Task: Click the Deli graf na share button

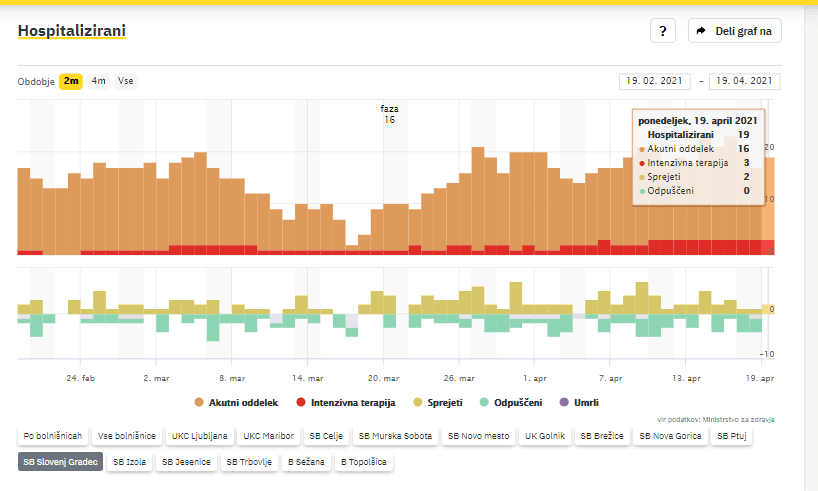Action: tap(734, 31)
